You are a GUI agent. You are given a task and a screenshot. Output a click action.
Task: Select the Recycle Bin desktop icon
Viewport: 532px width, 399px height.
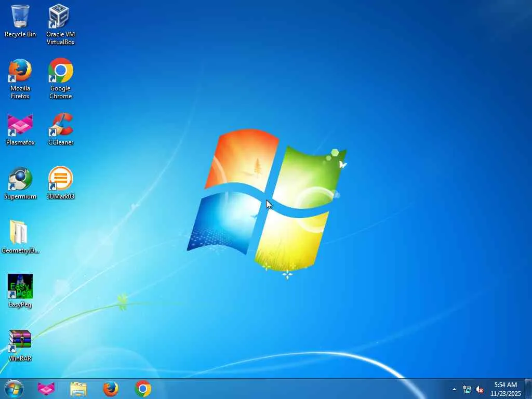tap(20, 21)
